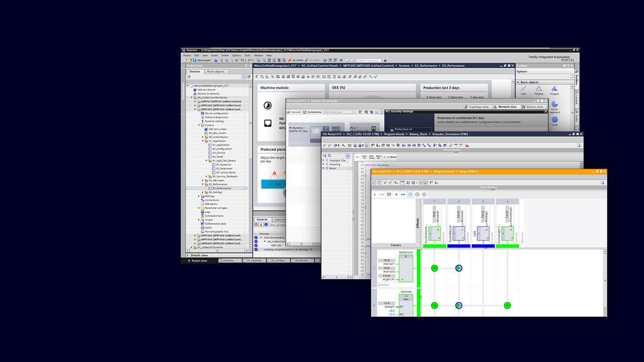Select the Polygon tool in Basic objects
This screenshot has height=362, width=644.
click(x=555, y=89)
